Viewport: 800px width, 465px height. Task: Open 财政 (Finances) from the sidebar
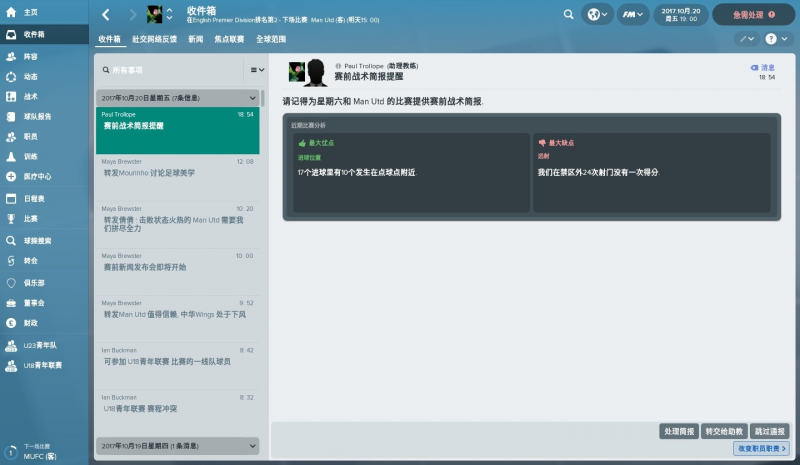tap(30, 323)
